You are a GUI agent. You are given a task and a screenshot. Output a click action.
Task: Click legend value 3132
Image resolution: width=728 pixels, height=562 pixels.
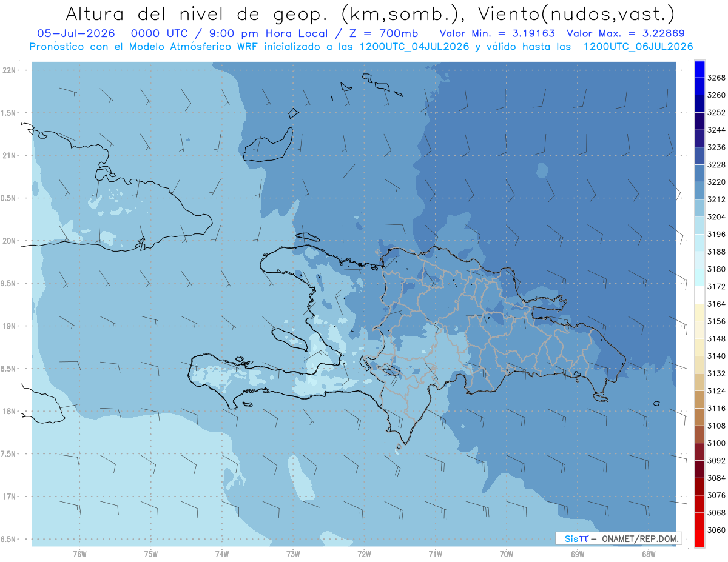pyautogui.click(x=716, y=373)
